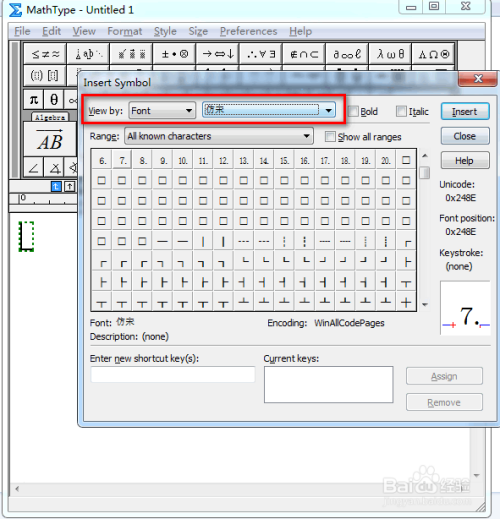
Task: Open spaces and ellipses palette
Action: (x=88, y=53)
